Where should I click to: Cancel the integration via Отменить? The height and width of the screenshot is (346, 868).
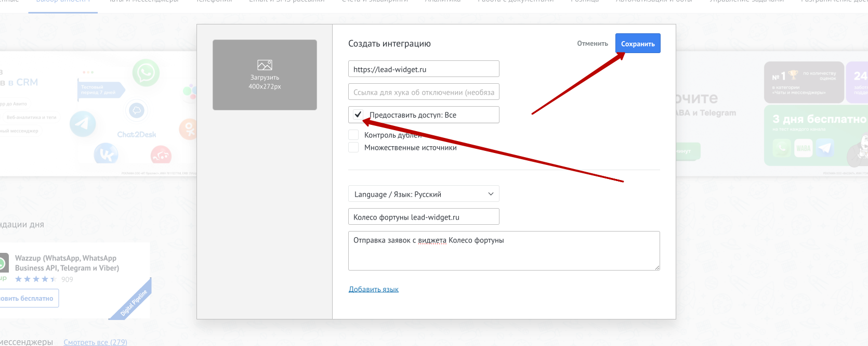pyautogui.click(x=593, y=44)
